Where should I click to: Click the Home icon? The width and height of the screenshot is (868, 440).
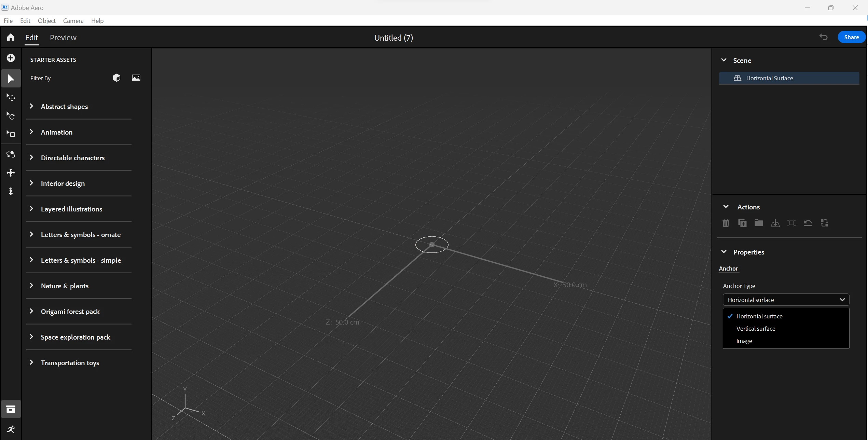tap(11, 37)
